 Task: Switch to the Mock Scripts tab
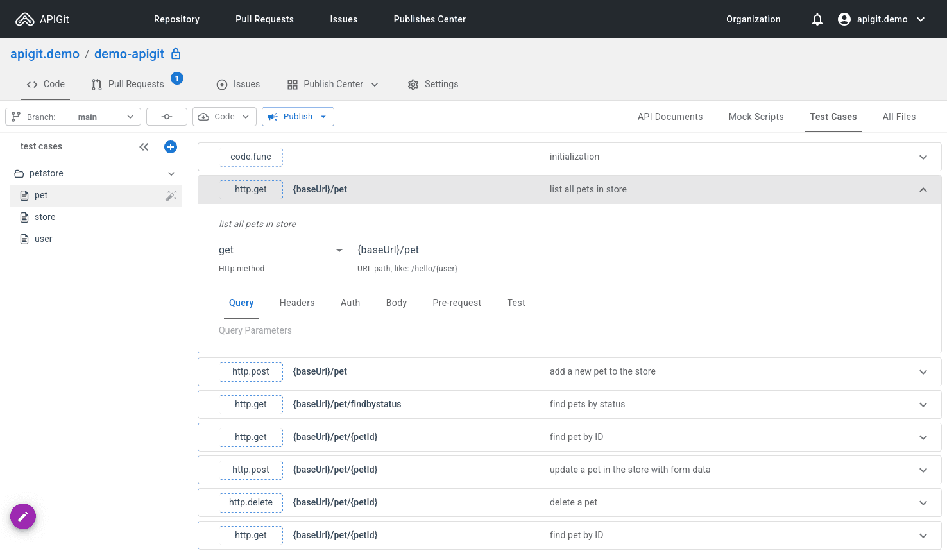[x=756, y=117]
